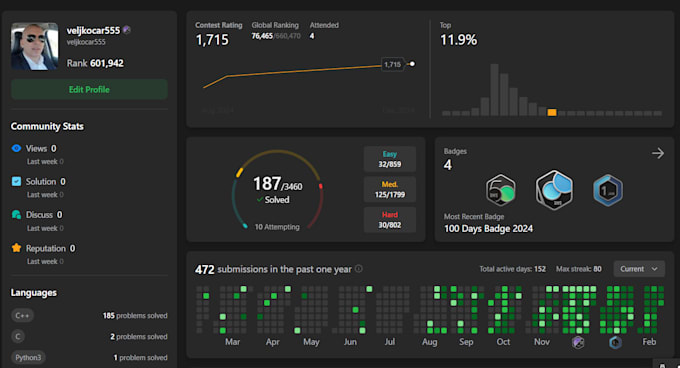Screen dimensions: 680x368
Task: Click the Med. 125/1799 difficulty box
Action: pyautogui.click(x=389, y=189)
